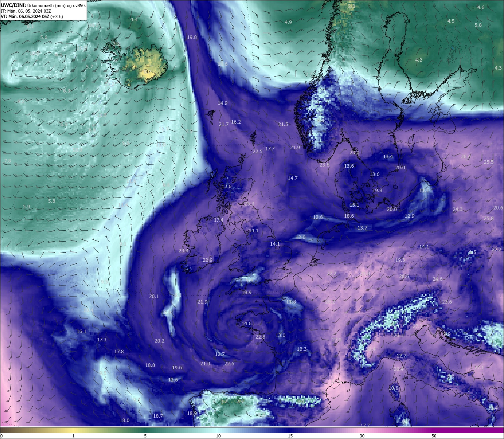Click the 21.5 value on the map
The image size is (504, 439).
tap(283, 124)
